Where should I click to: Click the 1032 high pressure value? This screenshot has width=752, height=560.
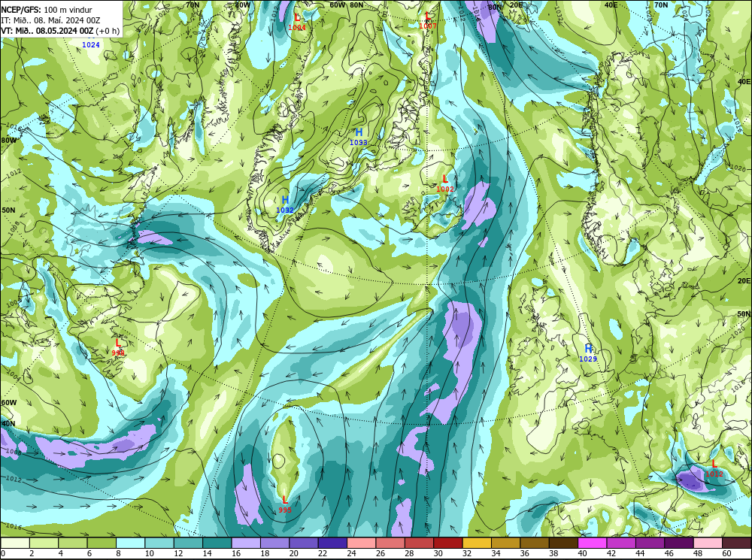pyautogui.click(x=285, y=210)
